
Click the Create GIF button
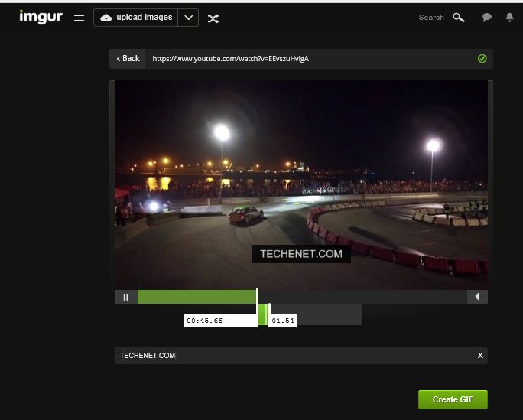[x=452, y=399]
